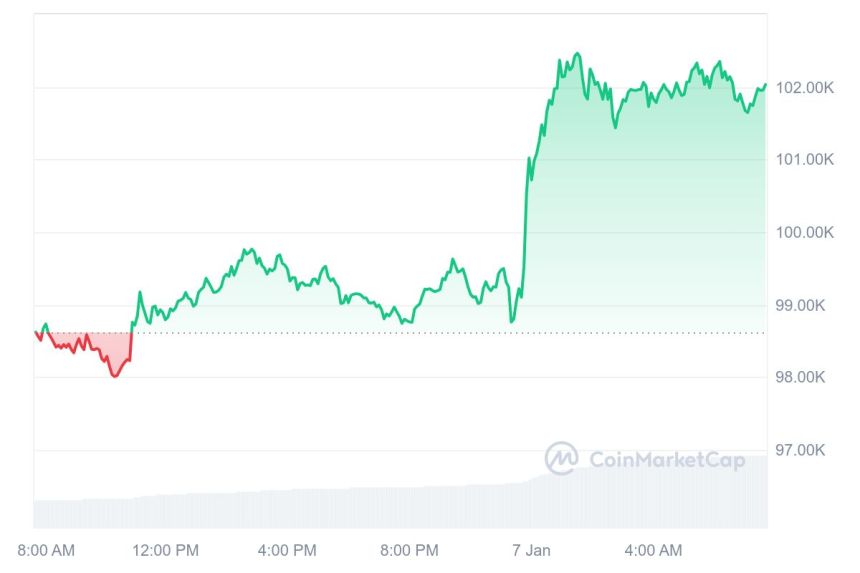Click the right end of the price line
This screenshot has height=573, width=860.
(766, 85)
